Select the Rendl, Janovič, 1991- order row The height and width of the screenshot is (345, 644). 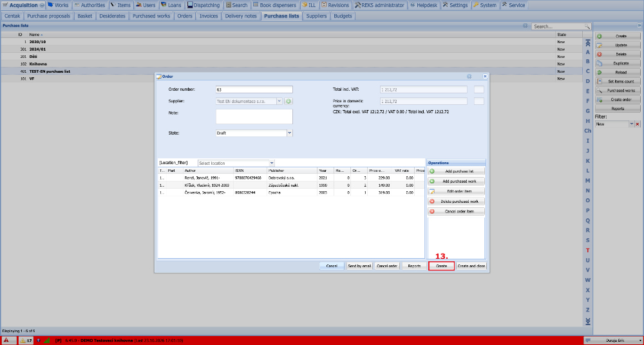point(291,178)
